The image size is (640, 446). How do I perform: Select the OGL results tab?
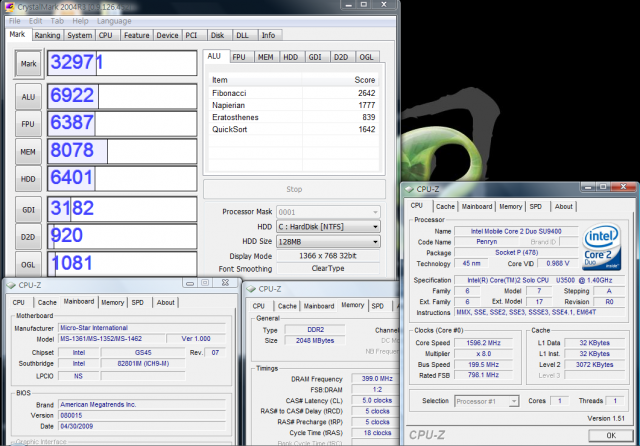367,57
